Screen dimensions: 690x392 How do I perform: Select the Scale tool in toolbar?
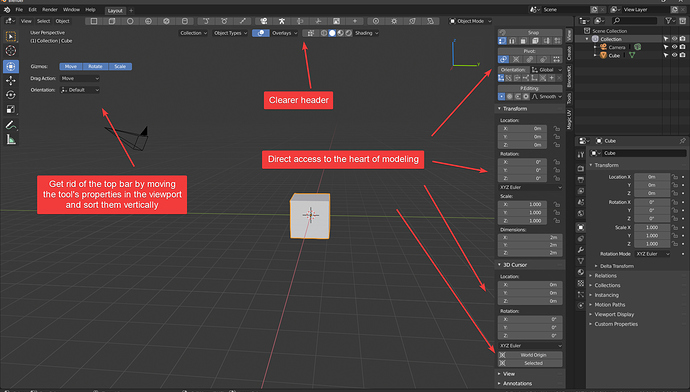tap(11, 110)
